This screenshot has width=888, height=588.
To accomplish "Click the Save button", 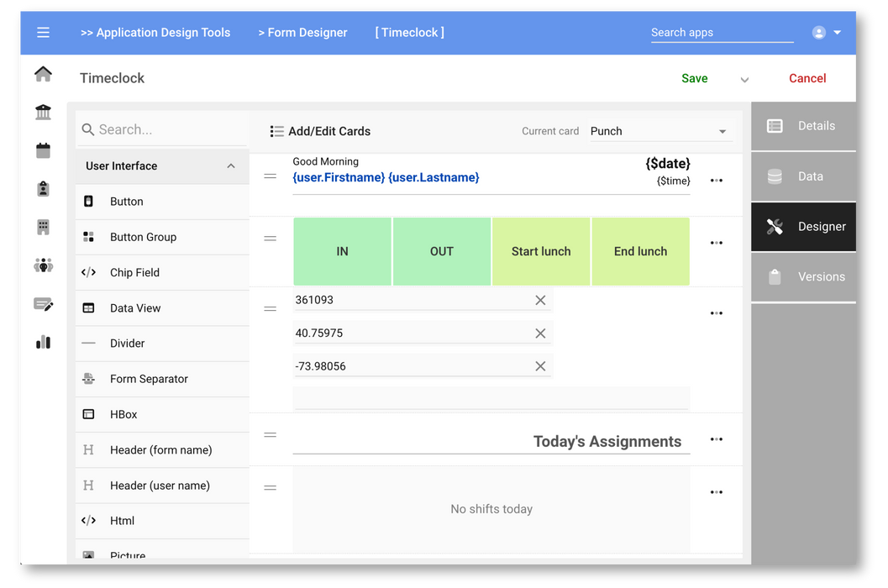I will 694,78.
